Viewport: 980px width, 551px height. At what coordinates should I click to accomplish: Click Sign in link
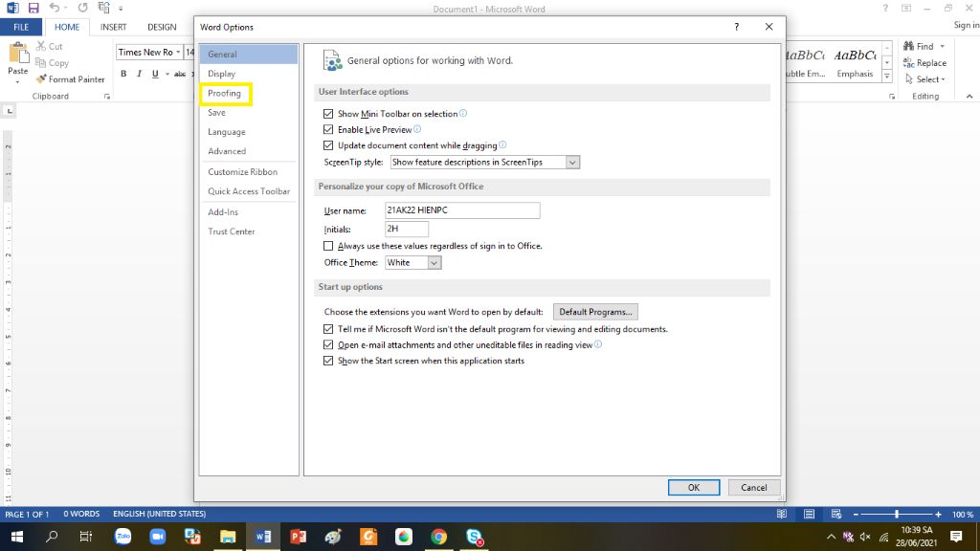click(x=967, y=25)
